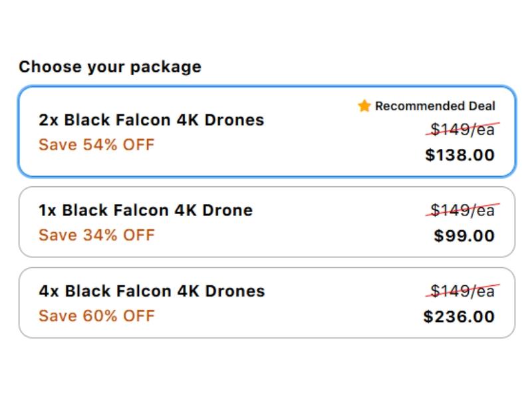Click the Choose your package heading
This screenshot has height=399, width=532.
110,66
